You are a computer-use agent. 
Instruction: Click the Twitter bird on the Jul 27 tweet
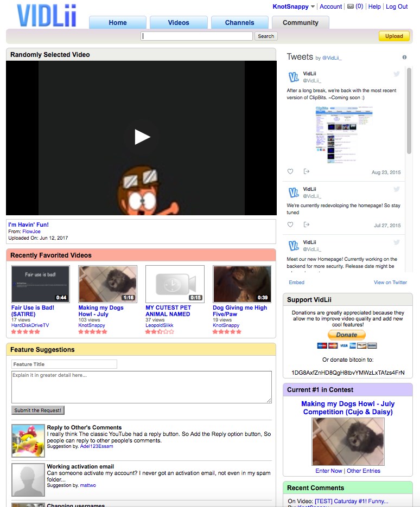(x=396, y=189)
